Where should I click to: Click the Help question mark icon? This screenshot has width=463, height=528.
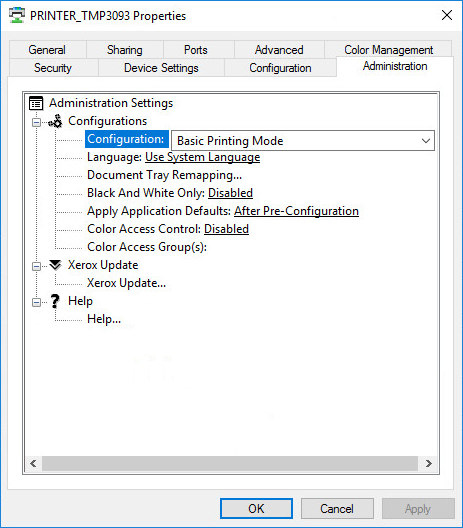tap(55, 301)
